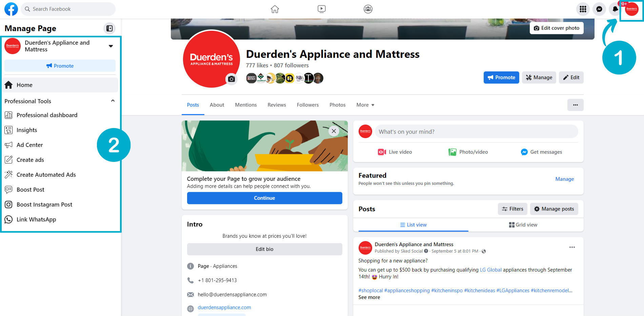Open Professional dashboard in sidebar
The image size is (644, 316).
[x=60, y=115]
